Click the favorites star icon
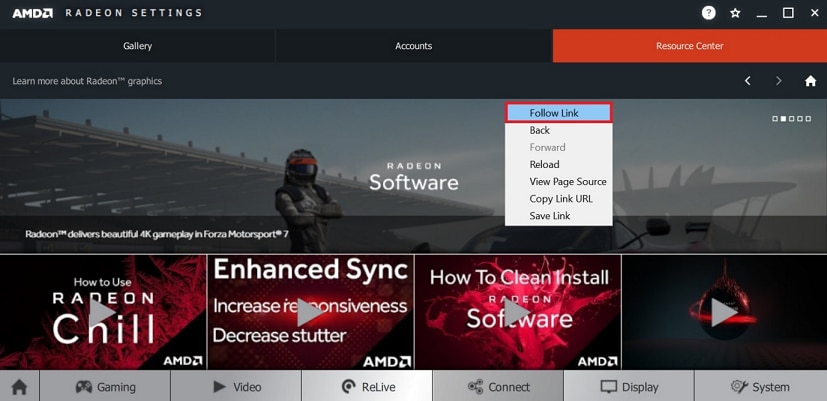The image size is (827, 401). 735,13
